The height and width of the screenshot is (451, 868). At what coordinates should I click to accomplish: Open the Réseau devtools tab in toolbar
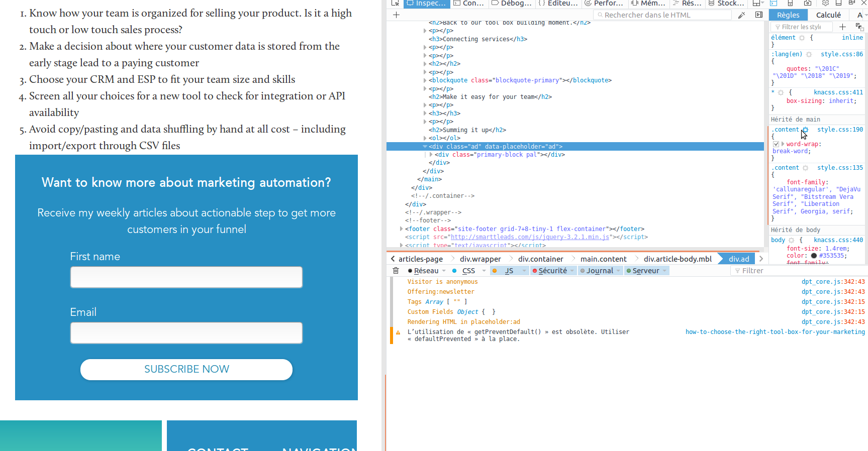(687, 3)
